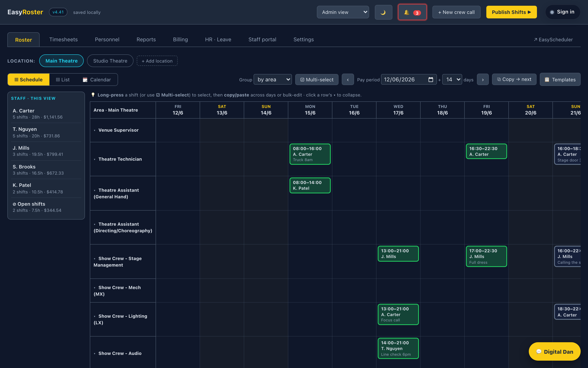
Task: Click + New crew call button
Action: pyautogui.click(x=456, y=12)
